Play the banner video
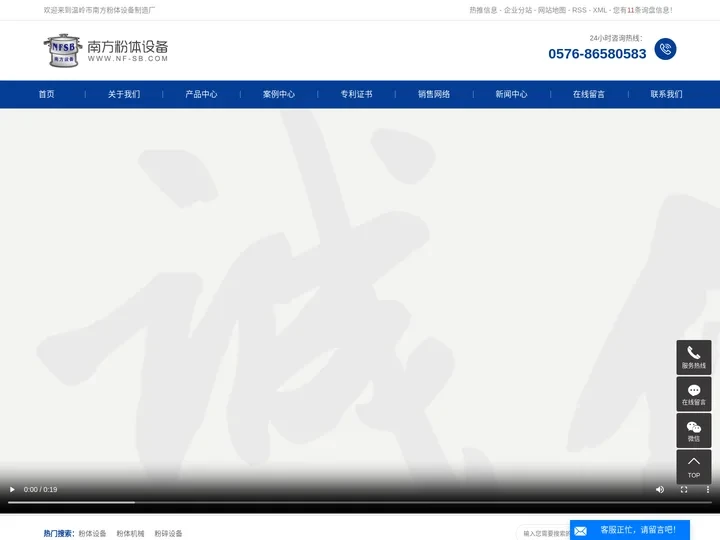Screen dimensions: 720x540 pyautogui.click(x=12, y=489)
